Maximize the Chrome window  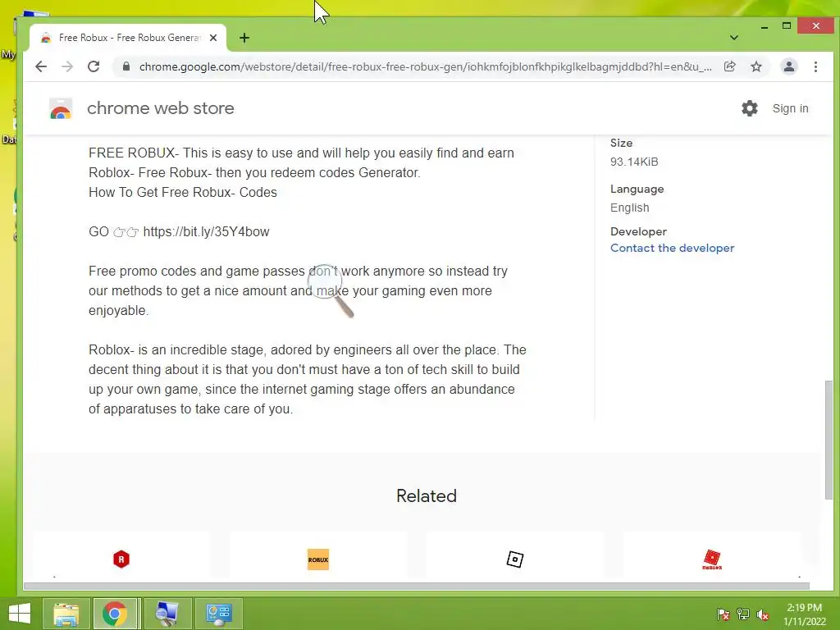pos(787,25)
